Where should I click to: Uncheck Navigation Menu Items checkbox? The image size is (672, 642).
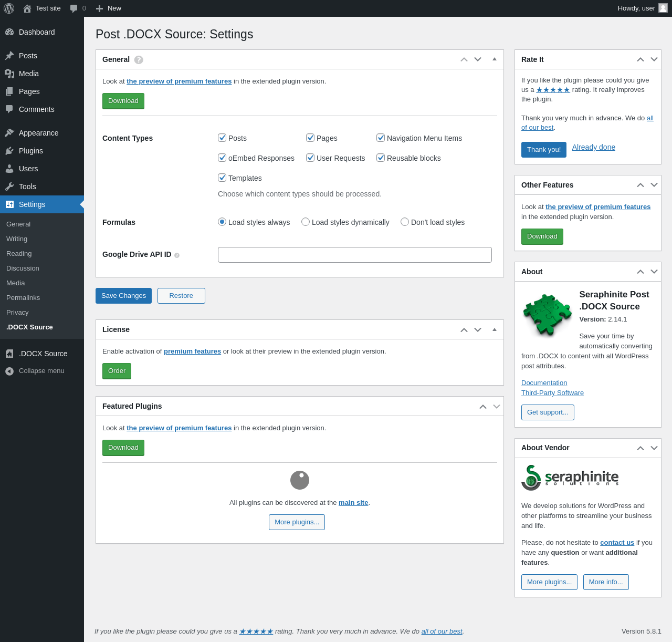(381, 138)
